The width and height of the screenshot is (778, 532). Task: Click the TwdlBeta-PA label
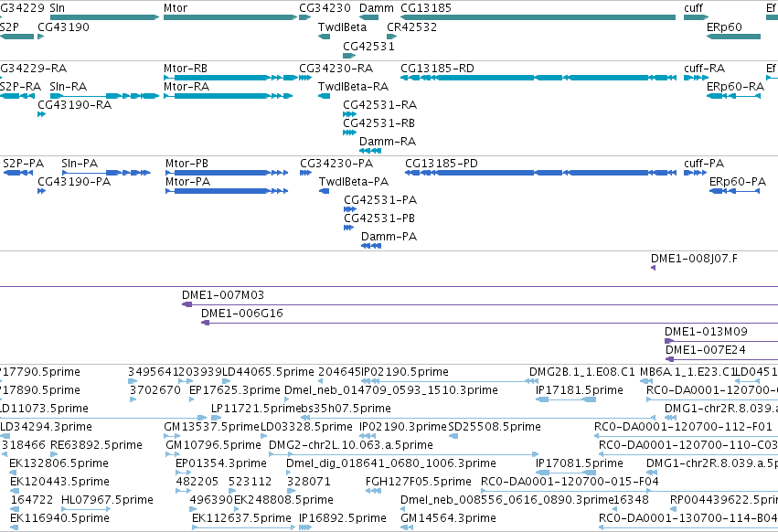(x=354, y=182)
